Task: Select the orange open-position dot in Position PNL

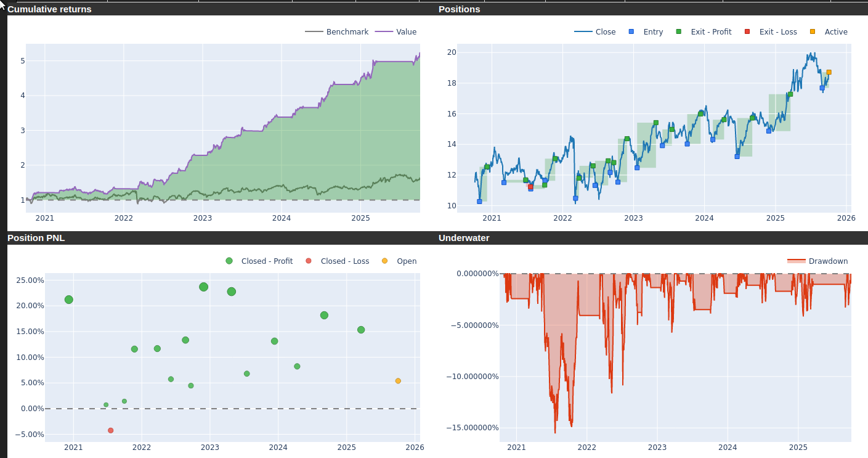Action: pyautogui.click(x=398, y=381)
